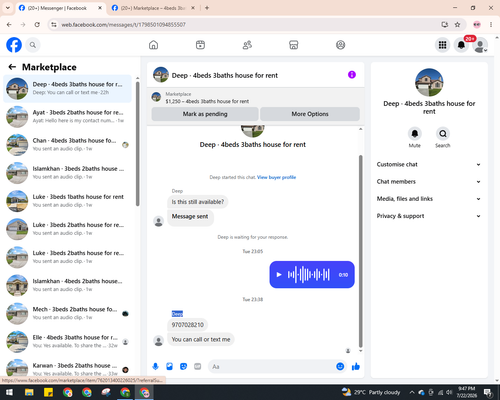This screenshot has width=500, height=400.
Task: Expand Chat members section
Action: coord(429,182)
